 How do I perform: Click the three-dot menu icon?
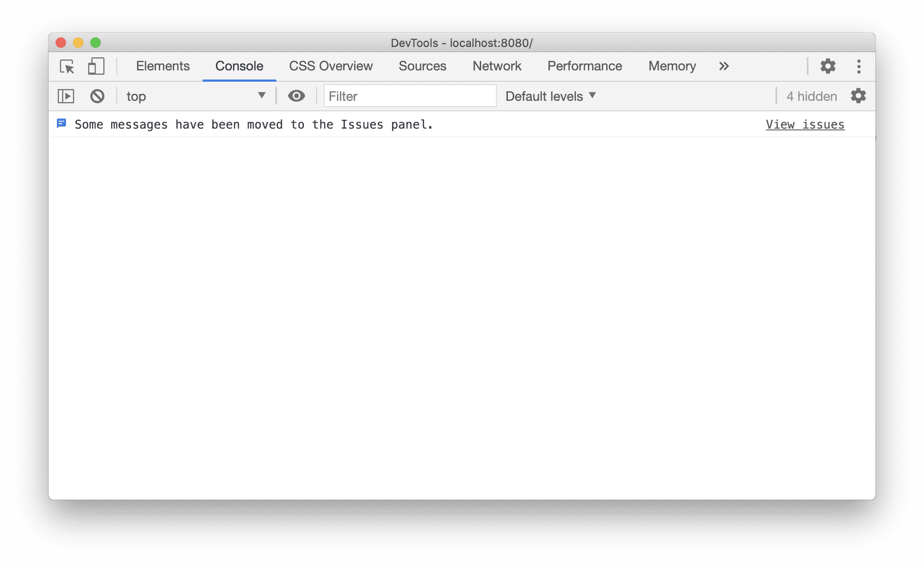(859, 66)
